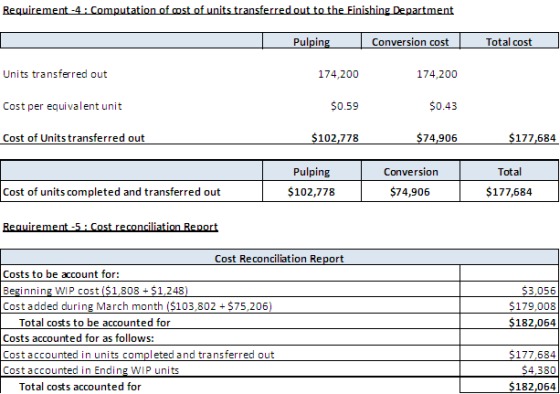Screen dimensions: 560x394
Task: Click $182,064 in 'Total costs to be accounted for' row
Action: click(x=532, y=322)
